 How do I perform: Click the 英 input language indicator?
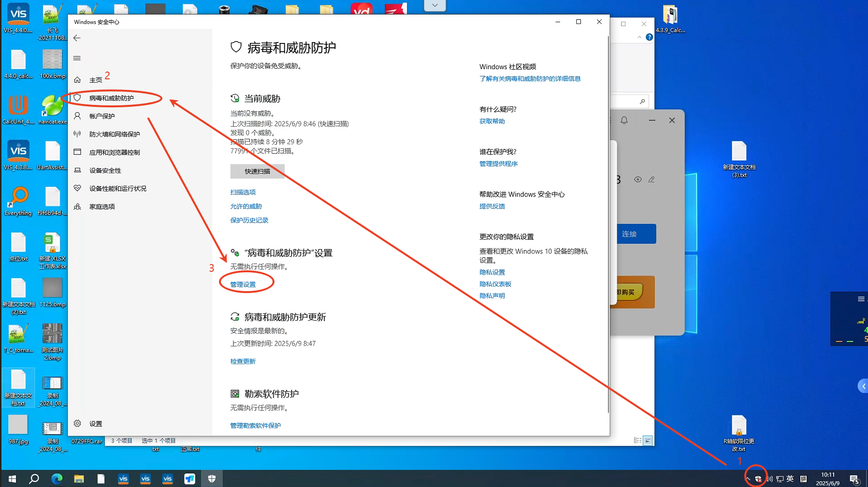tap(790, 479)
